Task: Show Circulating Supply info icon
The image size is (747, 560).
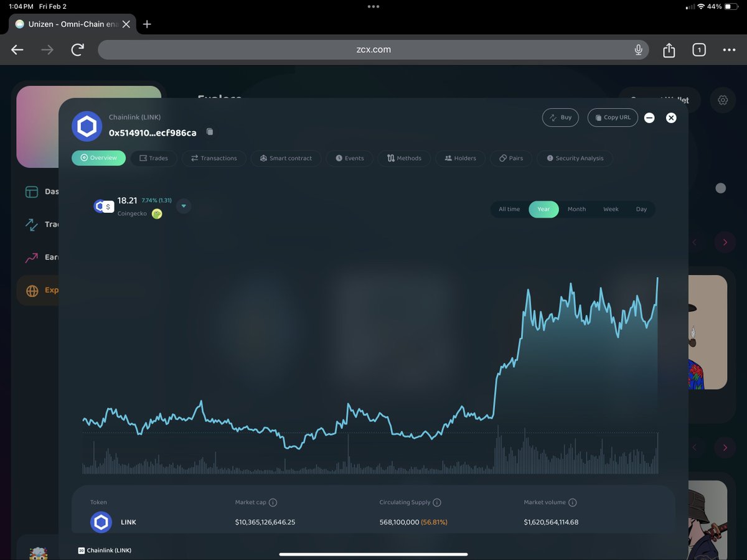Action: (437, 502)
